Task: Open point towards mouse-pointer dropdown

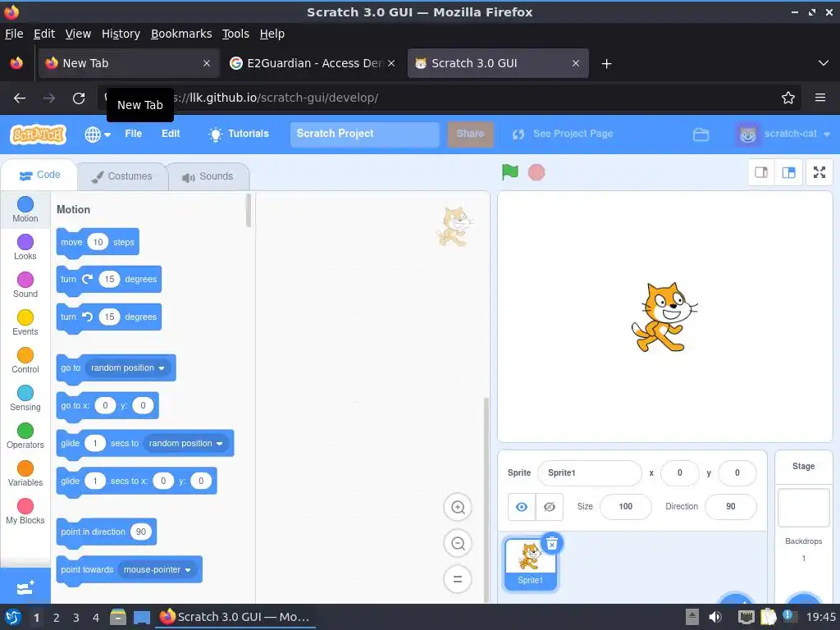Action: tap(157, 570)
